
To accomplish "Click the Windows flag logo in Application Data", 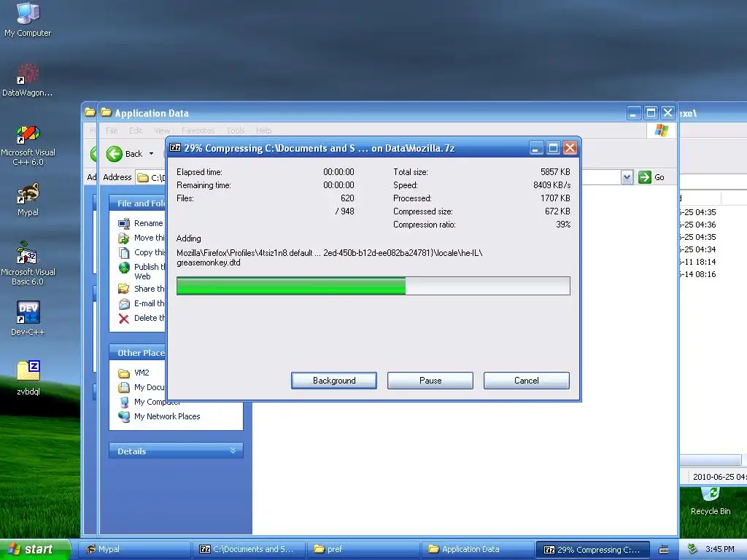I will [661, 131].
